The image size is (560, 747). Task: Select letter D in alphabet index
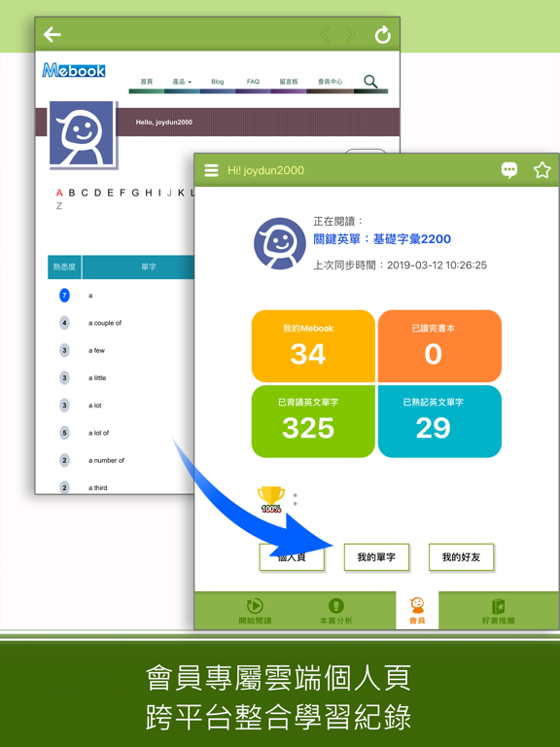tap(97, 193)
